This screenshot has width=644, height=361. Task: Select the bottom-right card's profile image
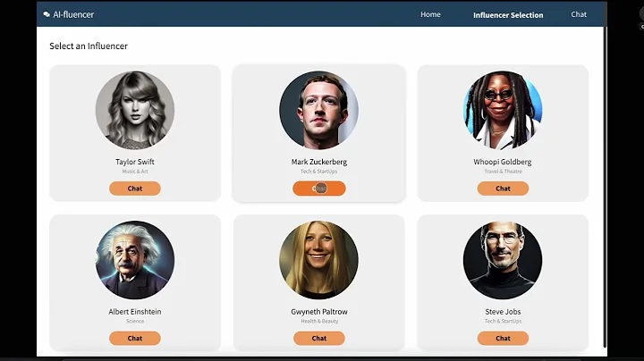[x=503, y=260]
